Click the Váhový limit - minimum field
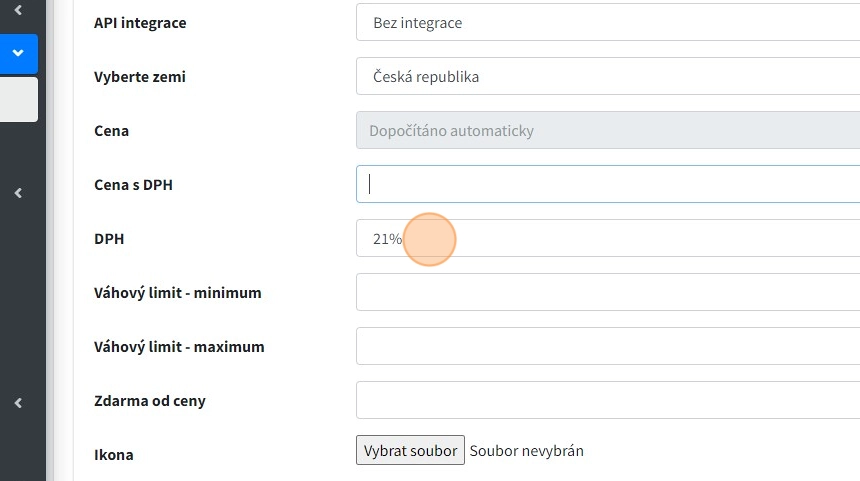 point(608,293)
